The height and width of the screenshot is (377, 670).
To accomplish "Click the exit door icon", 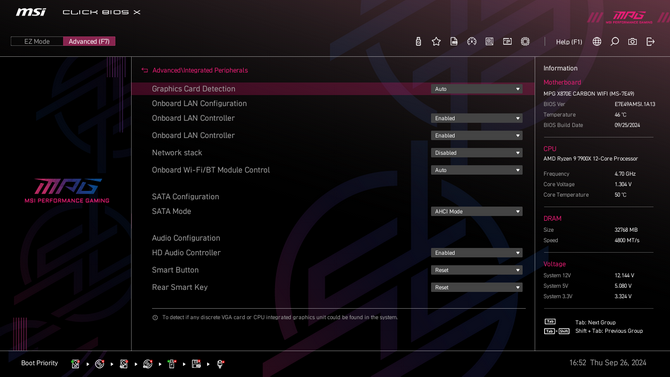I will pos(650,41).
